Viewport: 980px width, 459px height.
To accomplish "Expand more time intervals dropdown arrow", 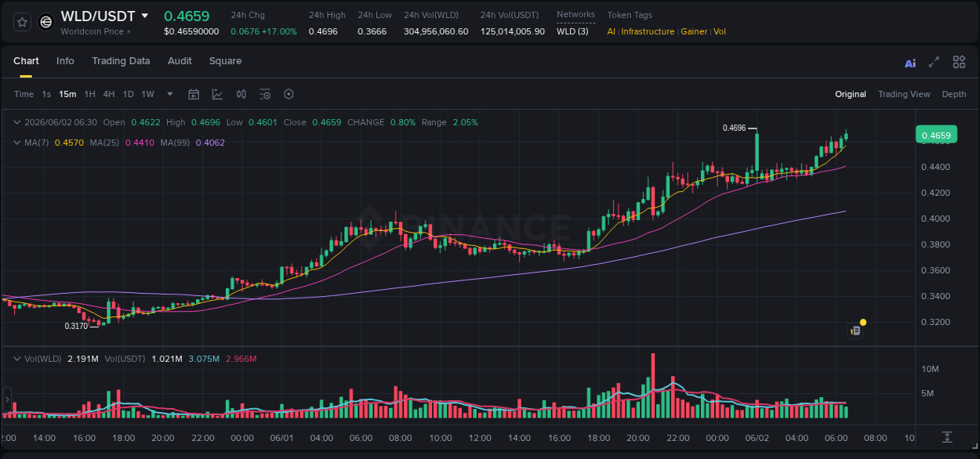I will [170, 94].
